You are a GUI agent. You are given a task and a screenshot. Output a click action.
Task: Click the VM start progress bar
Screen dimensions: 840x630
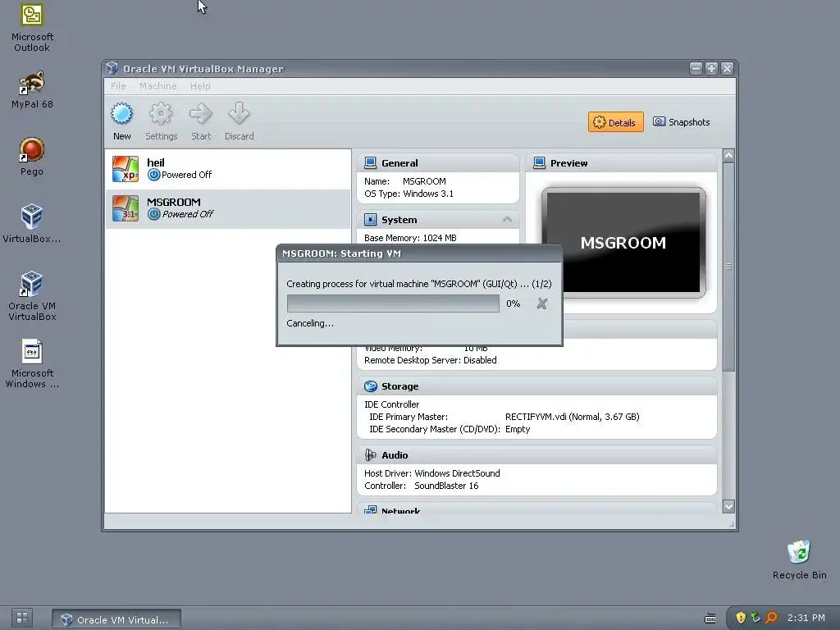click(x=393, y=304)
